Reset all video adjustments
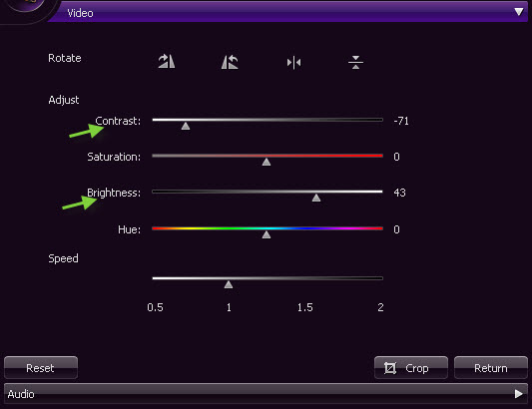This screenshot has height=409, width=532. coord(41,368)
